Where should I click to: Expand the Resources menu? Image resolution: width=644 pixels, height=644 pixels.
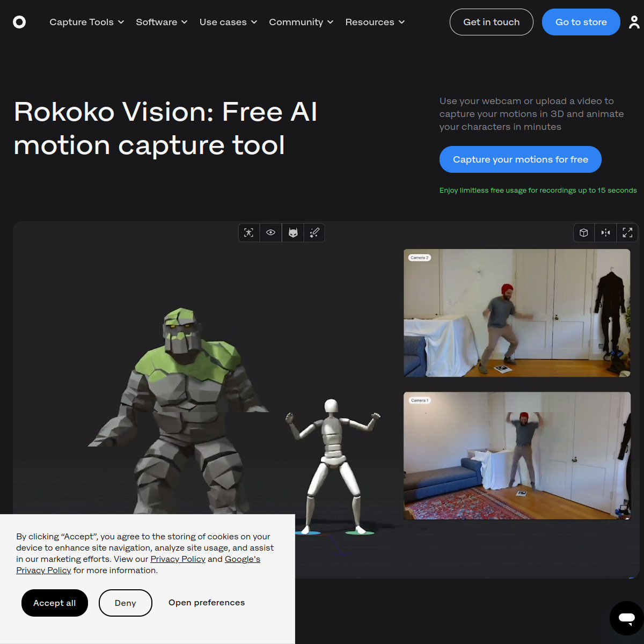[x=374, y=22]
